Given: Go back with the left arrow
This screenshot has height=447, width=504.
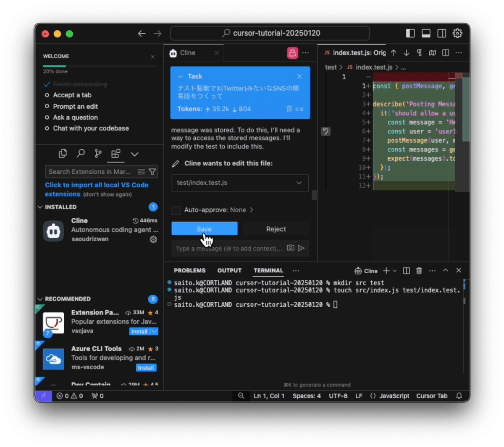Looking at the screenshot, I should click(142, 34).
